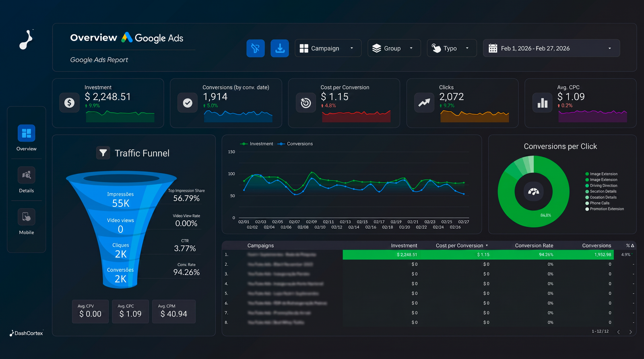Sort table by Cost per Conversion column
The image size is (644, 359).
click(462, 246)
